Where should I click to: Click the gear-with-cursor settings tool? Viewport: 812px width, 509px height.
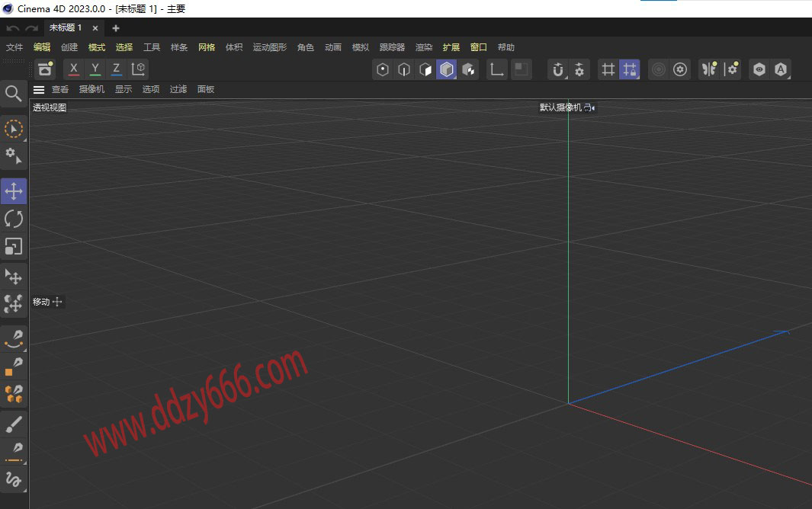(14, 156)
